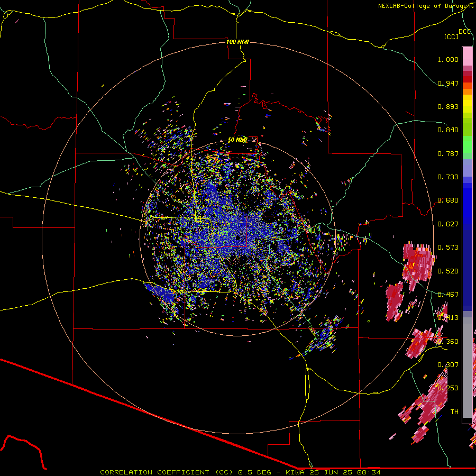
Task: Click the 100 NMI range ring label
Action: click(x=237, y=42)
